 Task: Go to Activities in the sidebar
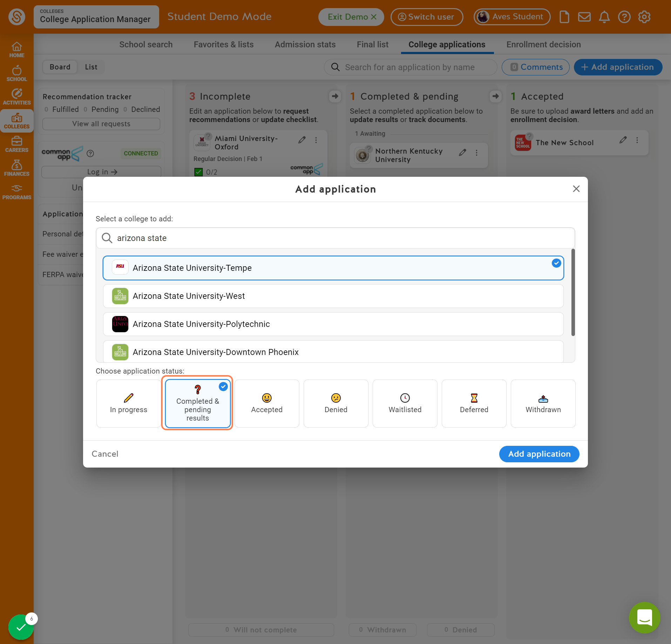pyautogui.click(x=16, y=97)
